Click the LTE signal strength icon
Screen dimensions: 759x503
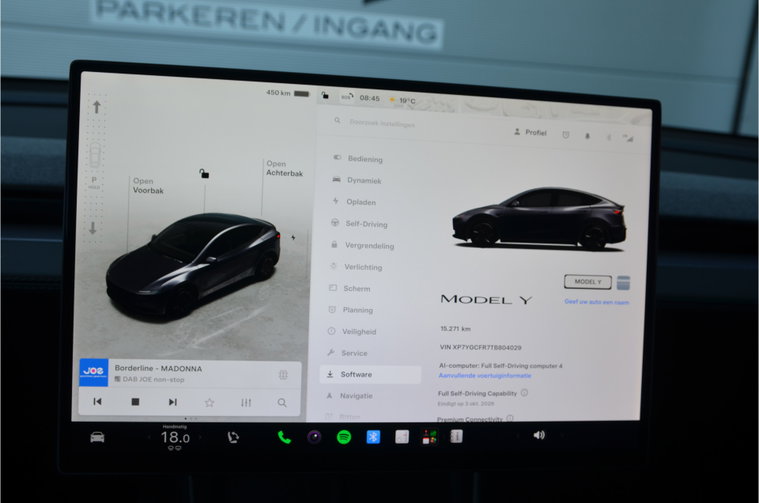click(628, 138)
